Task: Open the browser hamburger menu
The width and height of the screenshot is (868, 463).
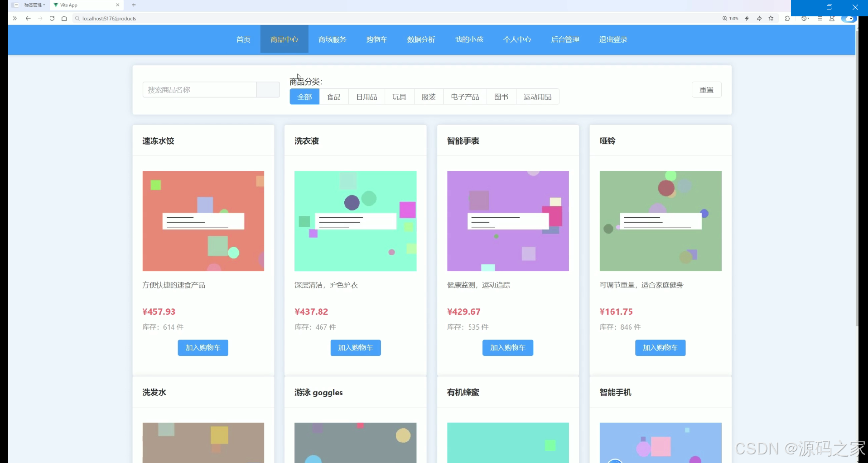Action: click(820, 19)
